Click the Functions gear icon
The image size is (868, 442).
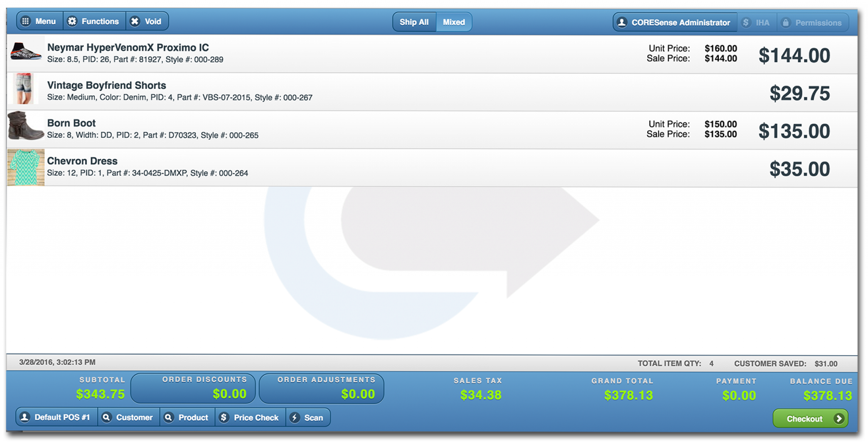point(72,21)
